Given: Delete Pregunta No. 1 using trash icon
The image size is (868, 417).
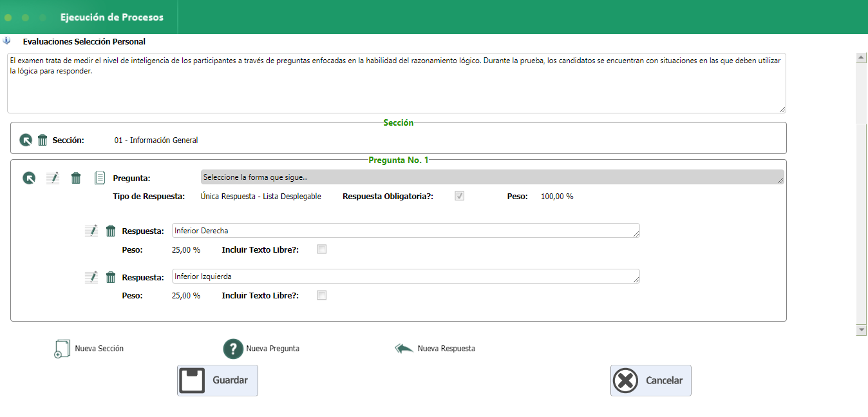Looking at the screenshot, I should [76, 178].
